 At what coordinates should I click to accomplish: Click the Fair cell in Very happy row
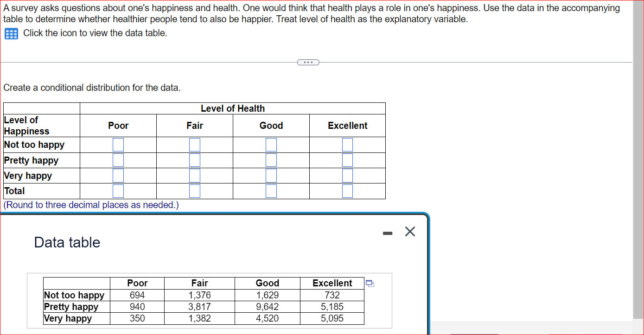pos(194,175)
